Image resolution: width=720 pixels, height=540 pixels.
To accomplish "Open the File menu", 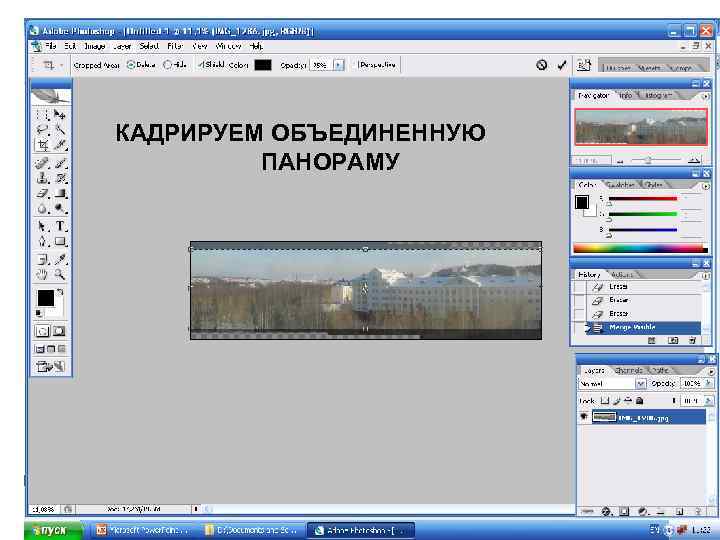I will [x=51, y=46].
